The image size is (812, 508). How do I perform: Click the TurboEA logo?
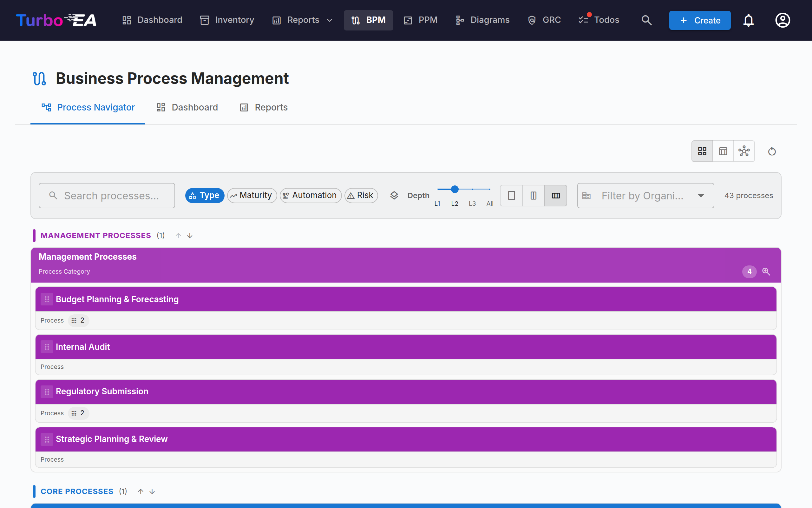56,20
